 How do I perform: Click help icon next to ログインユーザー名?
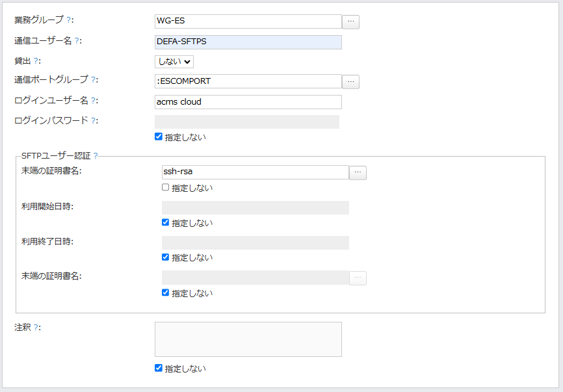coord(94,100)
